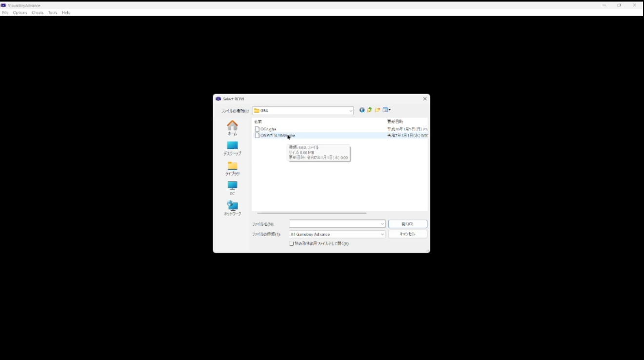Click the Open (開く) button
Viewport: 644px width, 360px height.
407,224
